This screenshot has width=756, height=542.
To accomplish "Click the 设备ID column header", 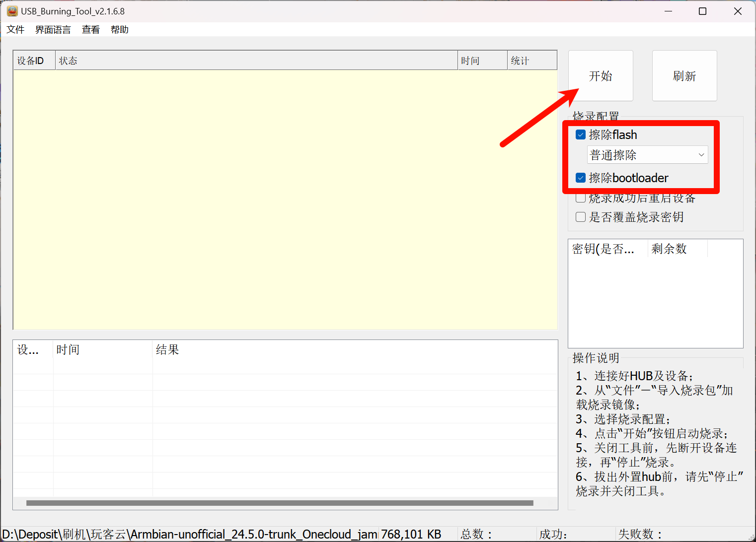I will click(x=34, y=61).
